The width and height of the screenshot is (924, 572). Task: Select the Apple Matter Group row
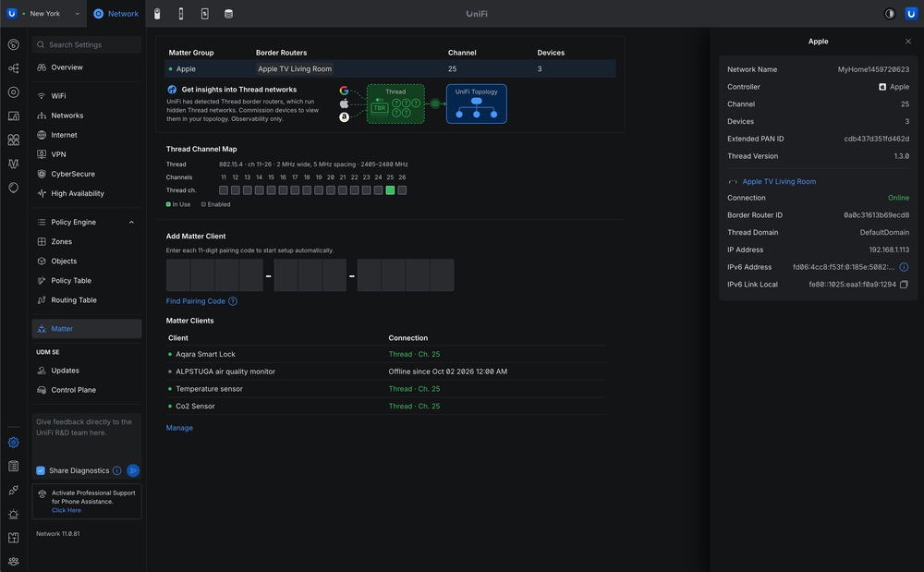click(390, 69)
